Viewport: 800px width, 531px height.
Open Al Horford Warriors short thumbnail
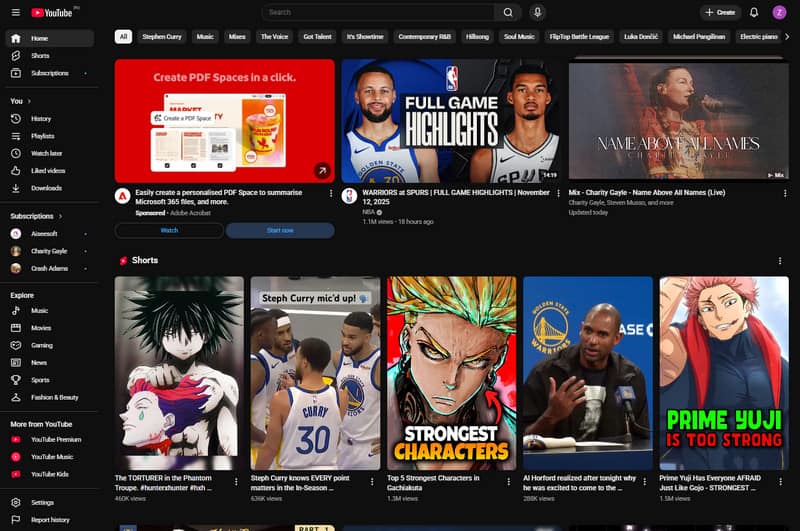(588, 373)
